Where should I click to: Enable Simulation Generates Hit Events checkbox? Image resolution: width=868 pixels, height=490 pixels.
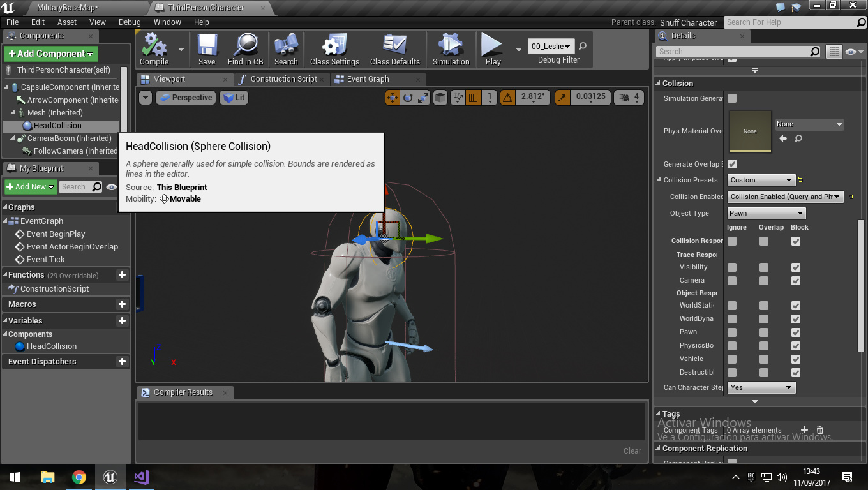(x=732, y=98)
